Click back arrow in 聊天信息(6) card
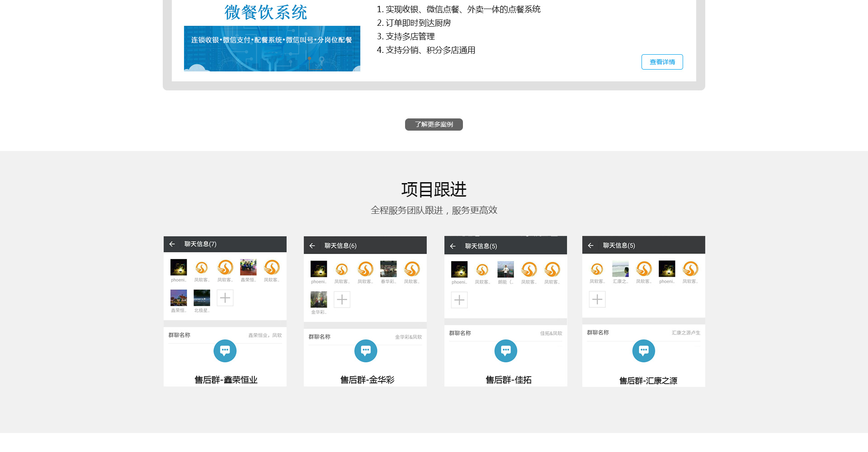The image size is (868, 452). coord(312,246)
